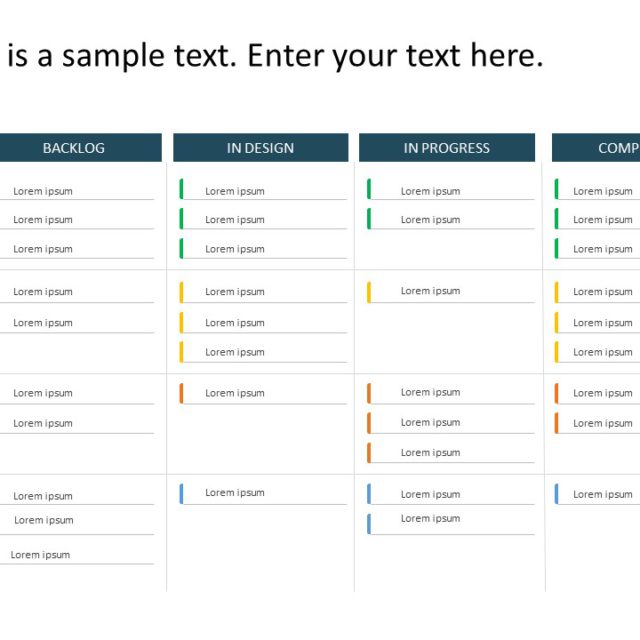Select the topmost green marker in COMP column
This screenshot has width=640, height=640.
pos(557,189)
